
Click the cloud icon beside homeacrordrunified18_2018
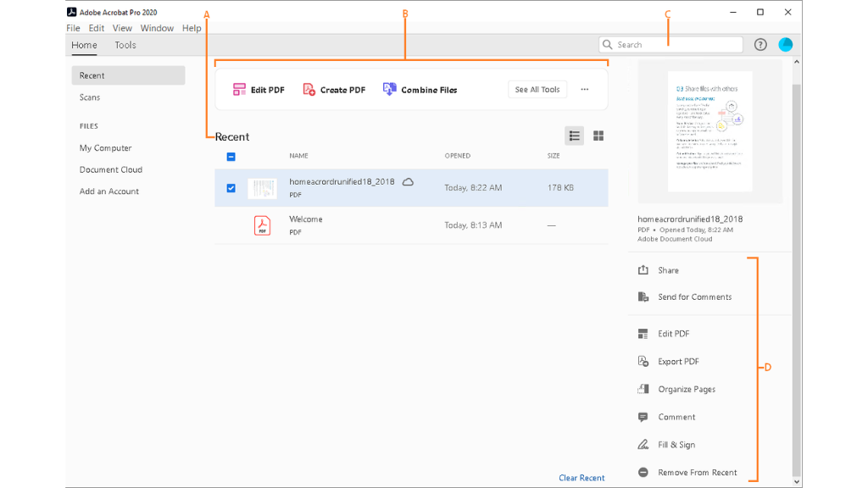(x=408, y=182)
